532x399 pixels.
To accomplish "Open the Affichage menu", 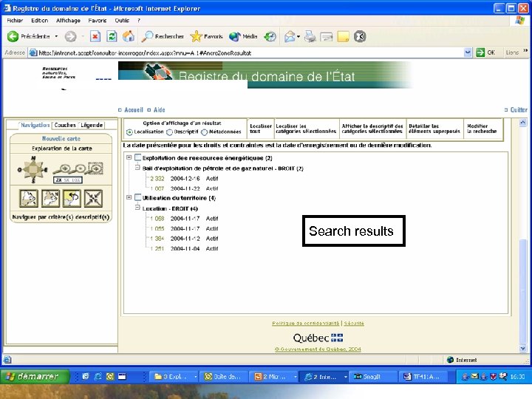I will [68, 21].
